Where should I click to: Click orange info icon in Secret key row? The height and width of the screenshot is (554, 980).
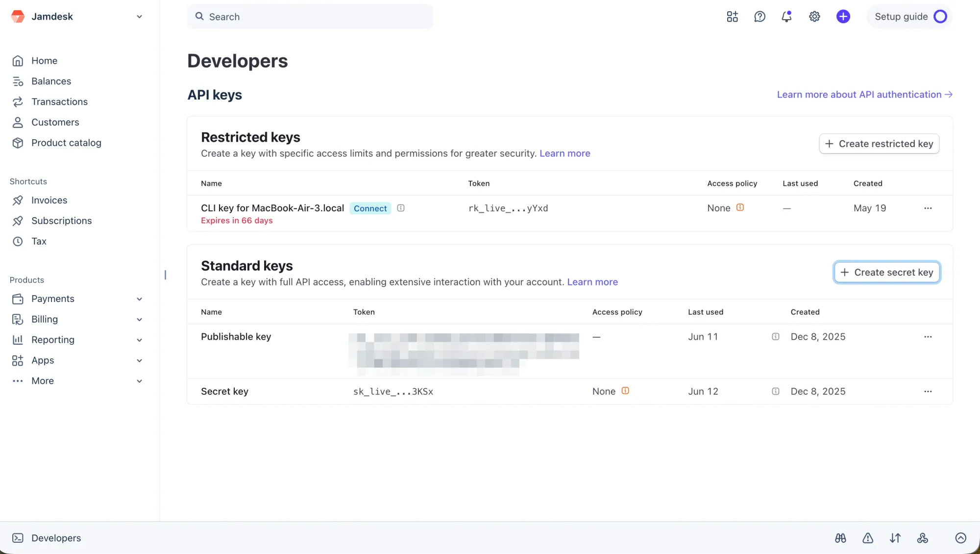(x=625, y=391)
